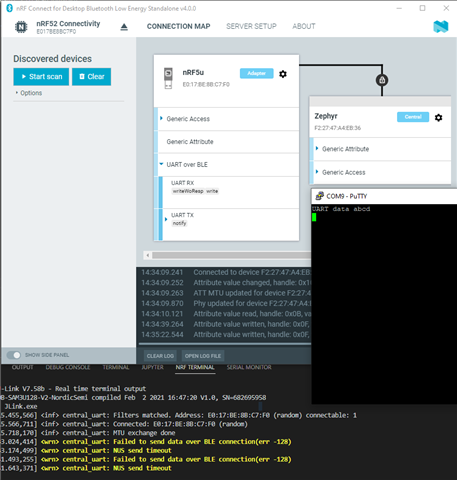The height and width of the screenshot is (480, 457).
Task: Click the PuTTY icon in COM9 title bar
Action: (319, 196)
